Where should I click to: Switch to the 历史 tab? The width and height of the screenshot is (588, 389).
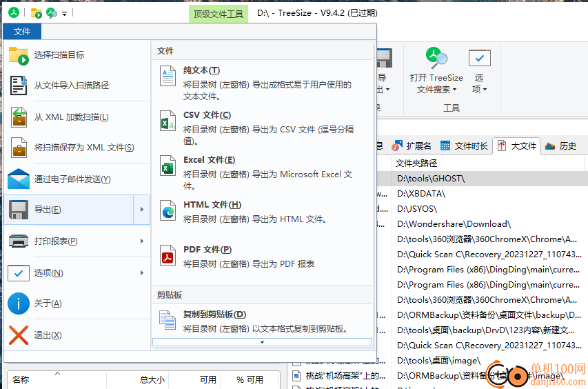(x=561, y=146)
